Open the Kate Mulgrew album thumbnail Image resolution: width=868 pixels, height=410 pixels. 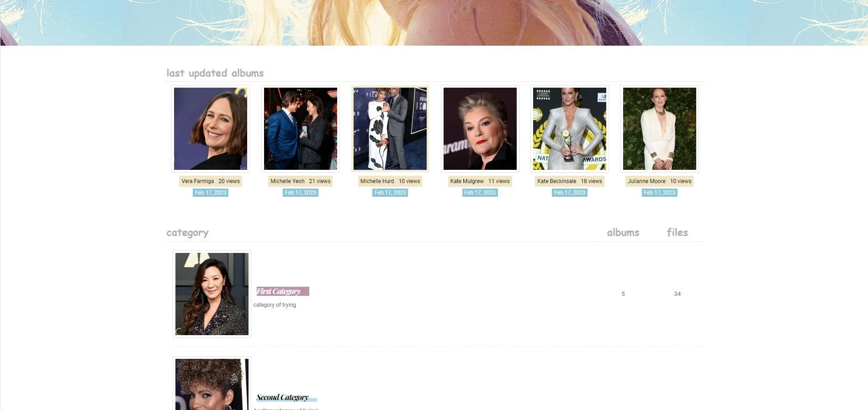480,129
